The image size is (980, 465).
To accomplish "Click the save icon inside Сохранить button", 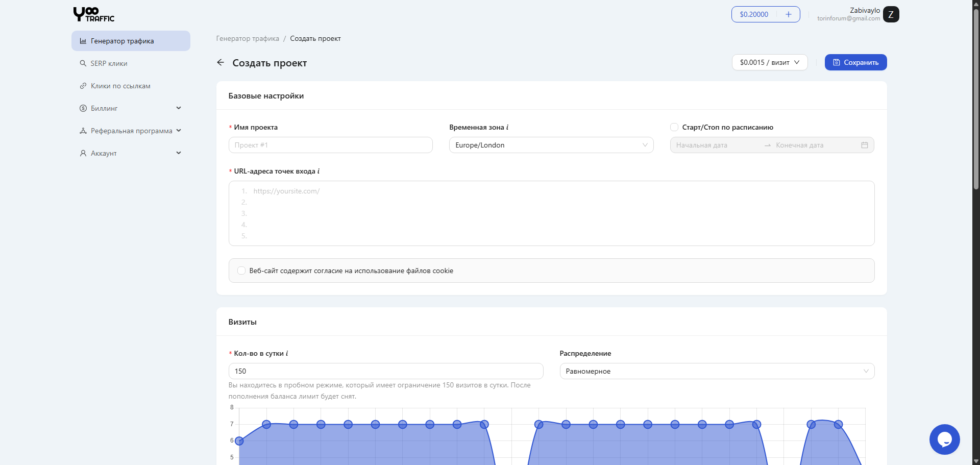I will (x=837, y=62).
